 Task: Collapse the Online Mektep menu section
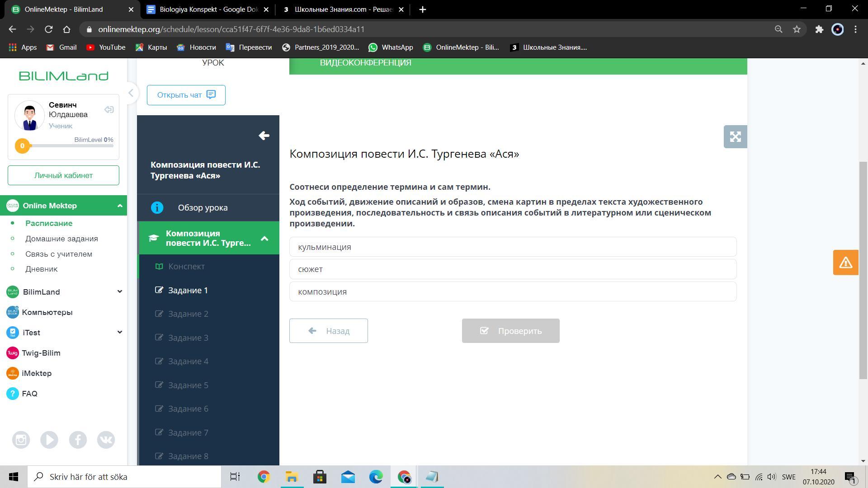click(x=120, y=206)
